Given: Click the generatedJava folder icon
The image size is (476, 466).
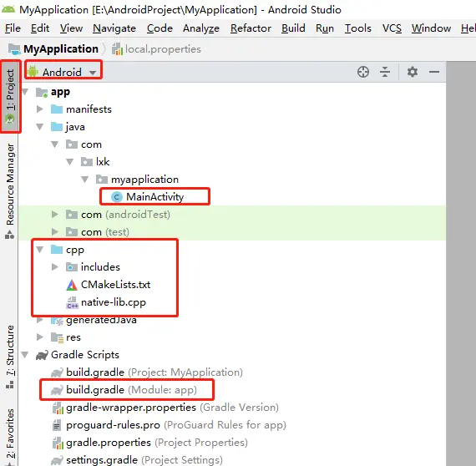Looking at the screenshot, I should 57,320.
